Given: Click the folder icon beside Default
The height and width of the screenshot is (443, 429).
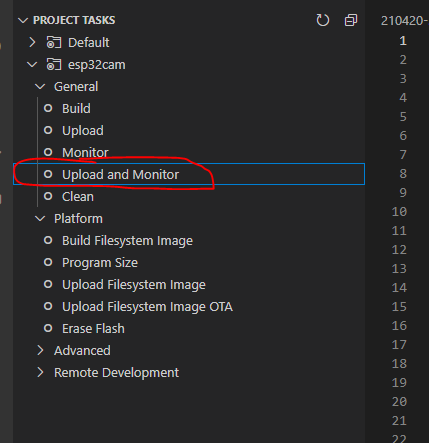Looking at the screenshot, I should [x=54, y=43].
